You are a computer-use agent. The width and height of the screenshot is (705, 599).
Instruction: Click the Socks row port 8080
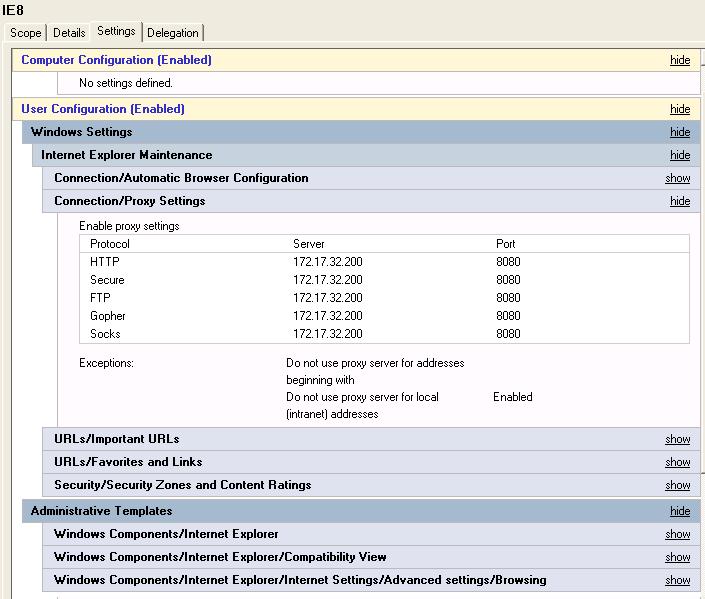pyautogui.click(x=508, y=334)
